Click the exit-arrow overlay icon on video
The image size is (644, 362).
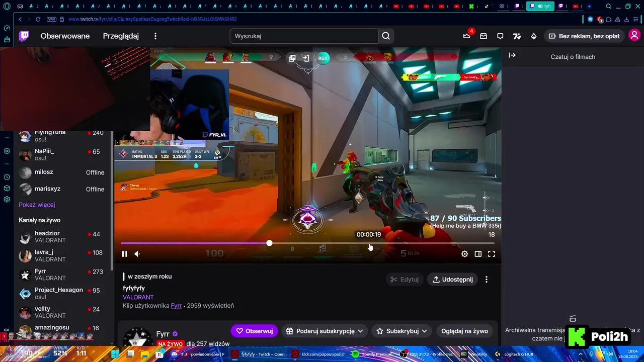(305, 58)
